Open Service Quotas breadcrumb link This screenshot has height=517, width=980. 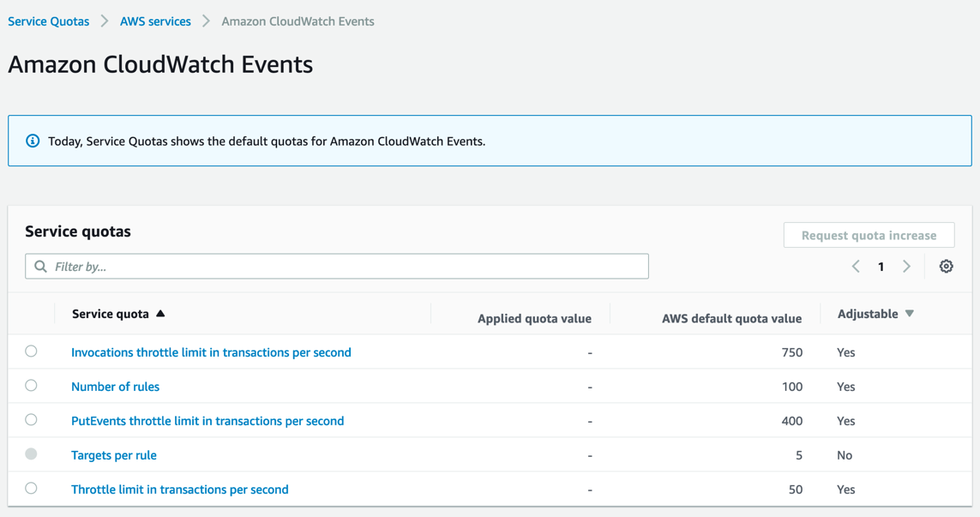tap(49, 21)
